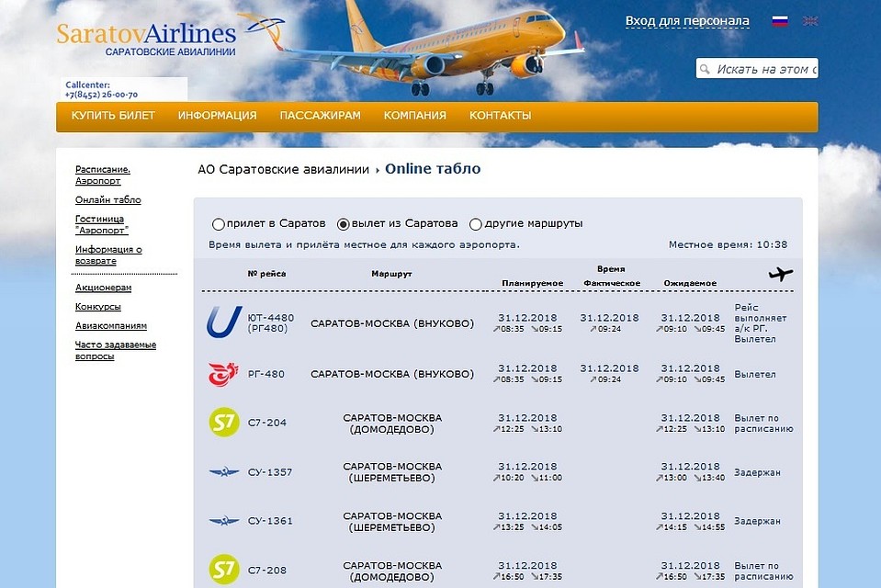Switch language with UK flag icon
881x588 pixels.
click(810, 21)
